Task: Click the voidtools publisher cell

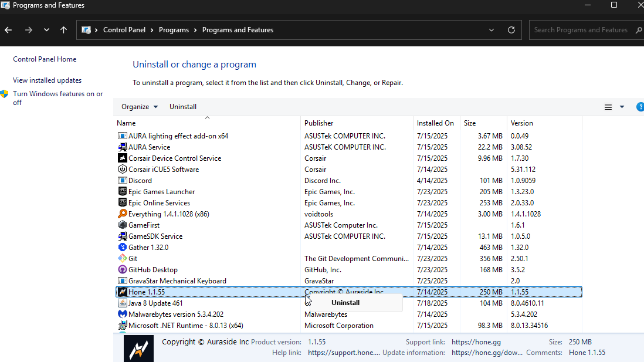Action: (318, 214)
